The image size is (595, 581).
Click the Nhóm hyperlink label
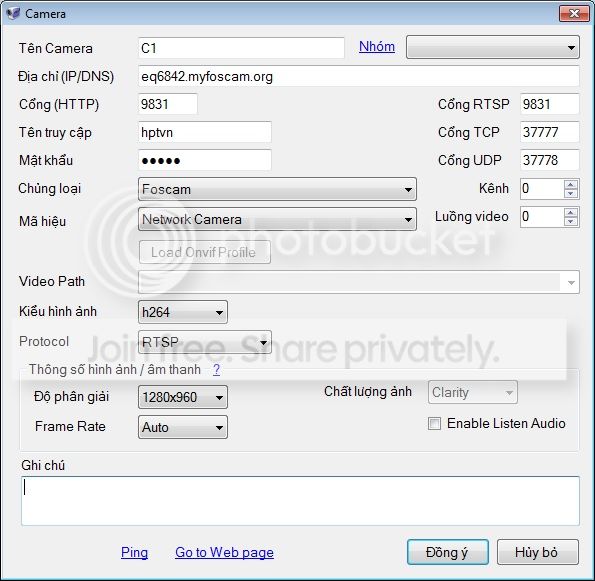(x=377, y=46)
